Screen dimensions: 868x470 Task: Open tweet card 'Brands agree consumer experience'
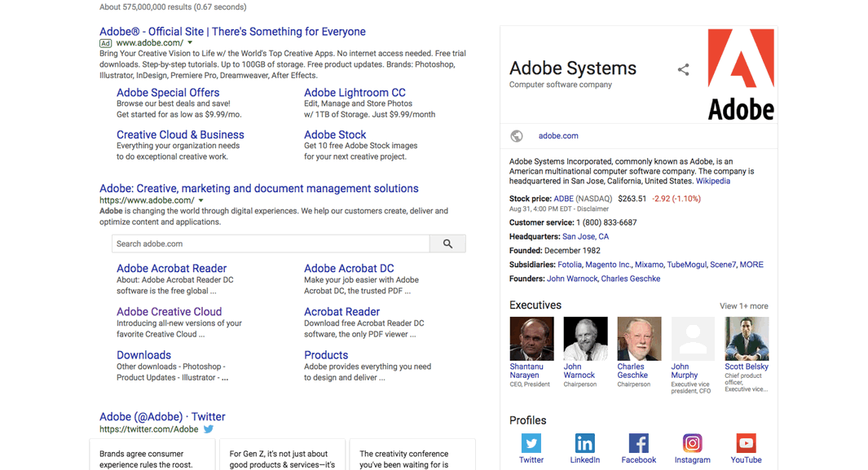pos(152,455)
